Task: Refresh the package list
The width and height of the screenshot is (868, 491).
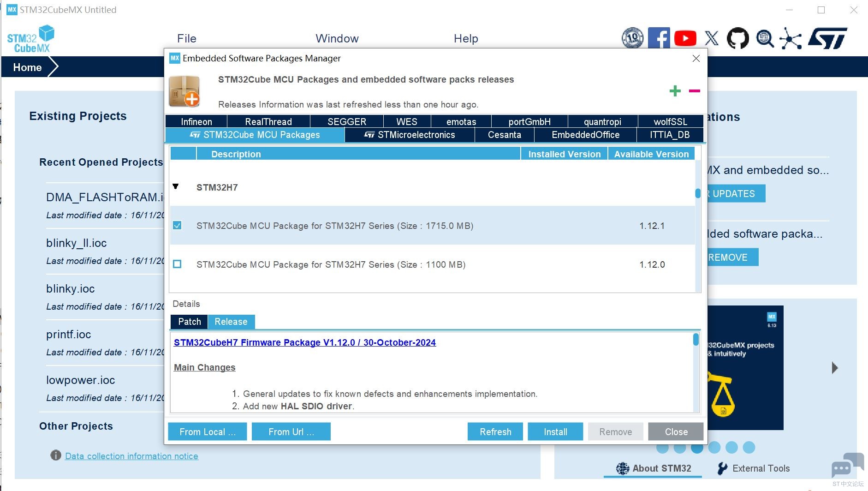Action: (495, 431)
